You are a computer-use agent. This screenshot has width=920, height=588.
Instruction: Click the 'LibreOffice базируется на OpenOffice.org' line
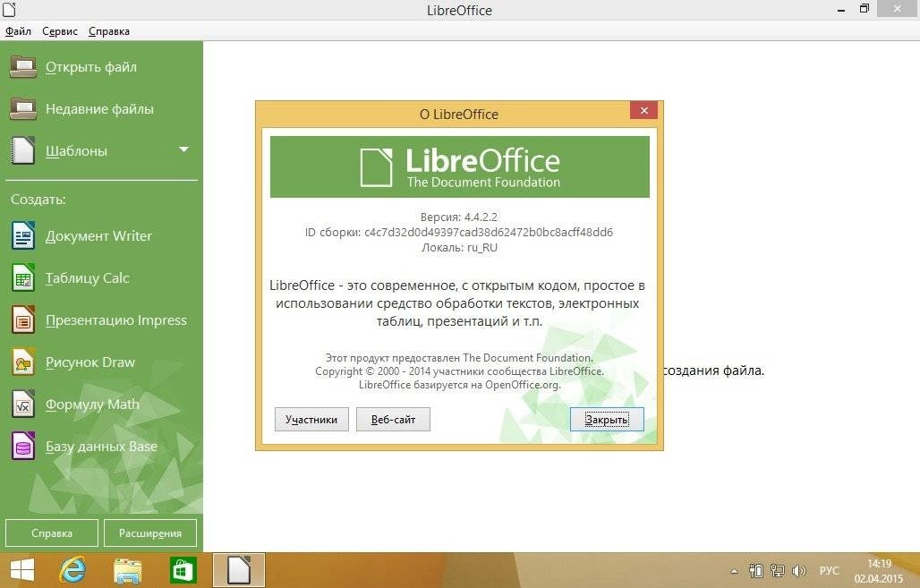[459, 385]
